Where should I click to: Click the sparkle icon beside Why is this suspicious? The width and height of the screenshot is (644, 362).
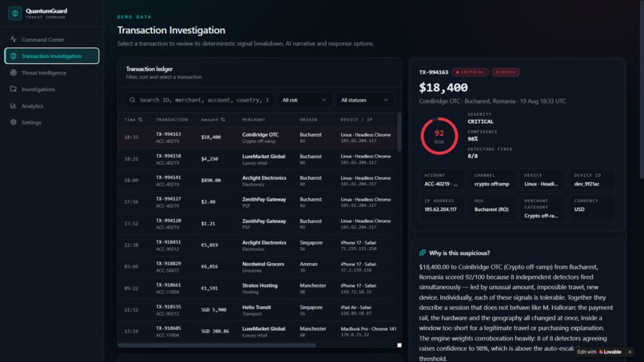[422, 253]
